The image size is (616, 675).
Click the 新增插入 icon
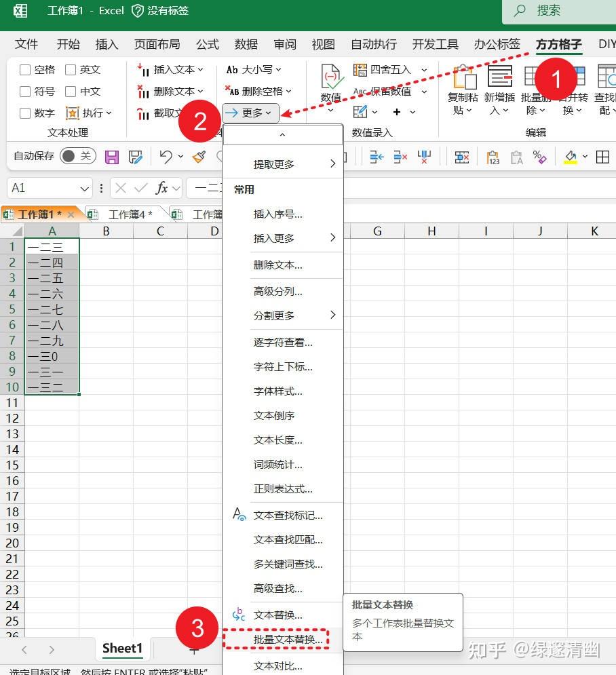click(500, 76)
